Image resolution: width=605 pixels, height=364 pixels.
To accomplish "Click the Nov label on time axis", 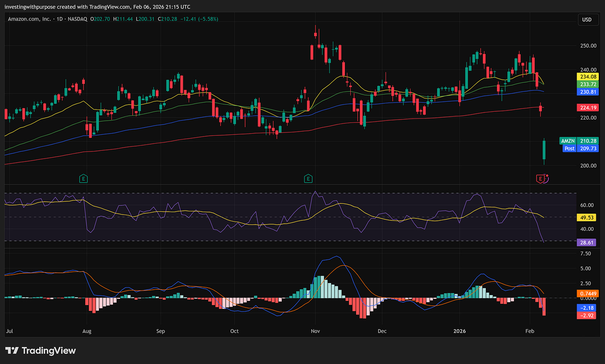I will tap(315, 331).
